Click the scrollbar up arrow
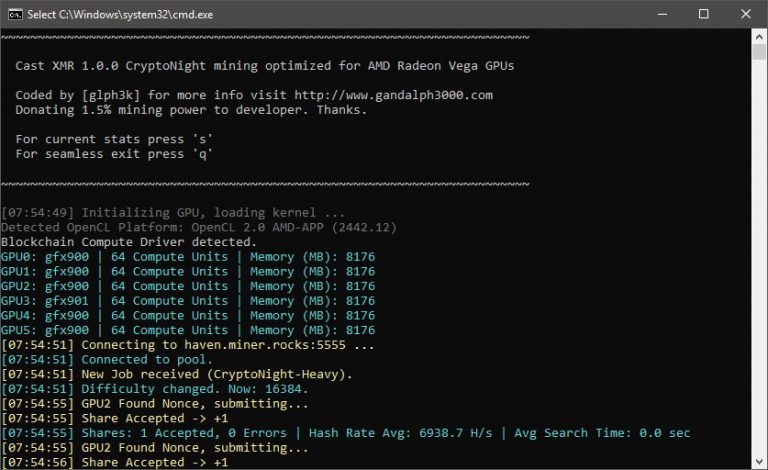This screenshot has width=768, height=470. pyautogui.click(x=759, y=36)
